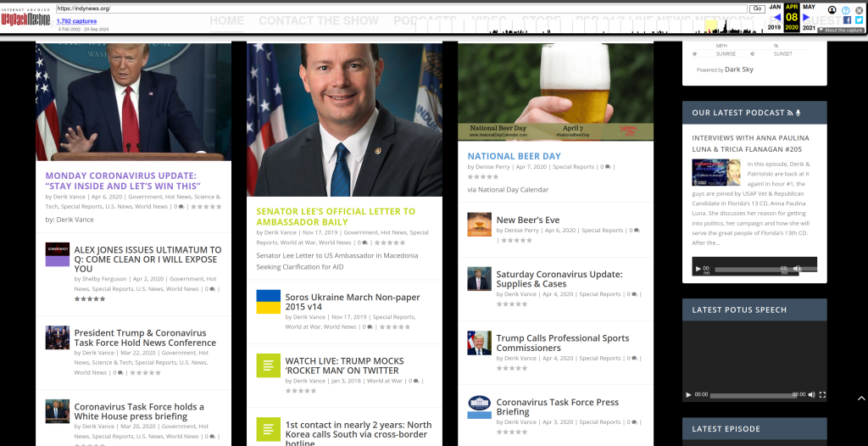This screenshot has width=868, height=446.
Task: Click the capture history sparkline graph
Action: pyautogui.click(x=590, y=25)
